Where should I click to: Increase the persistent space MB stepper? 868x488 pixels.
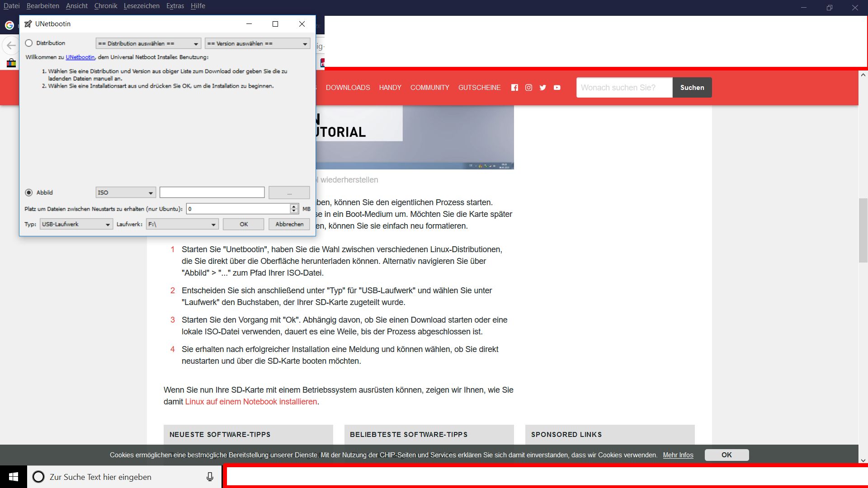pyautogui.click(x=294, y=206)
